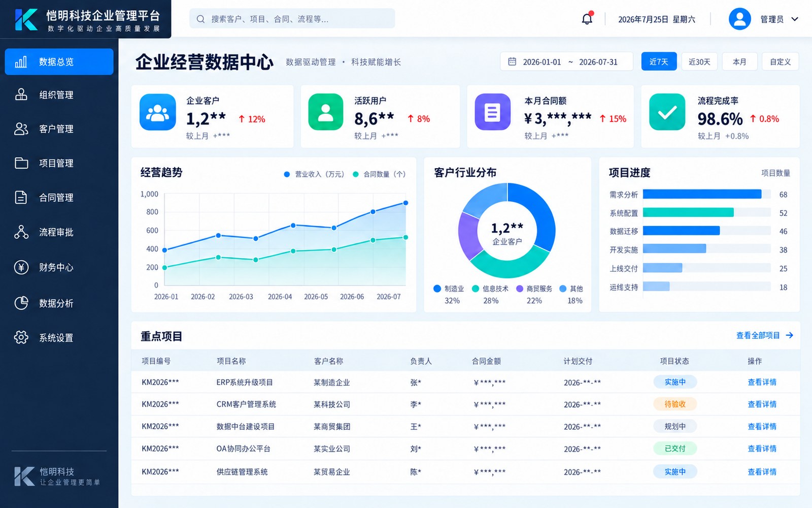Toggle 合同数量 legend in trend chart
The height and width of the screenshot is (508, 812).
point(379,174)
